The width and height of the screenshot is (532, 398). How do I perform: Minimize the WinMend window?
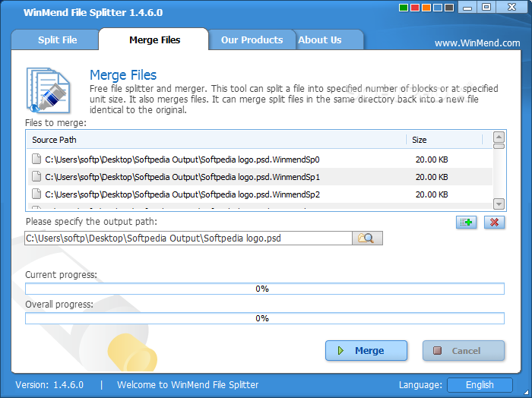click(x=467, y=7)
